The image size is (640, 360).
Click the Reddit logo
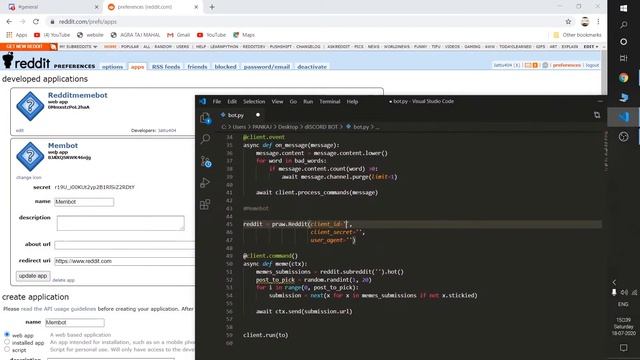pyautogui.click(x=27, y=61)
